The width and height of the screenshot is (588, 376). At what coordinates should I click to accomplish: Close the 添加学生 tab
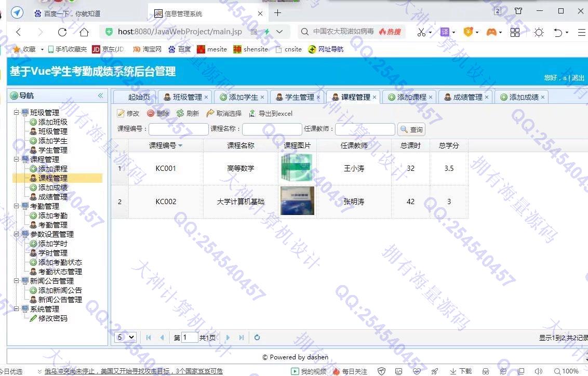[x=262, y=97]
